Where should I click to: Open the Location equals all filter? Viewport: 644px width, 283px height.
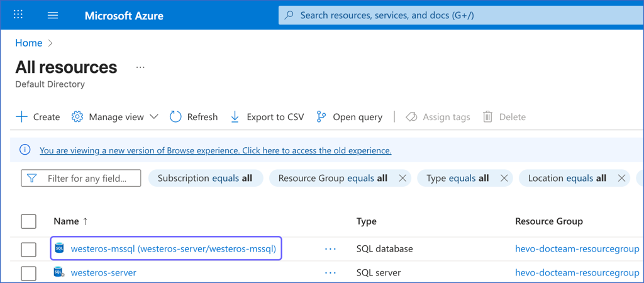pyautogui.click(x=567, y=178)
